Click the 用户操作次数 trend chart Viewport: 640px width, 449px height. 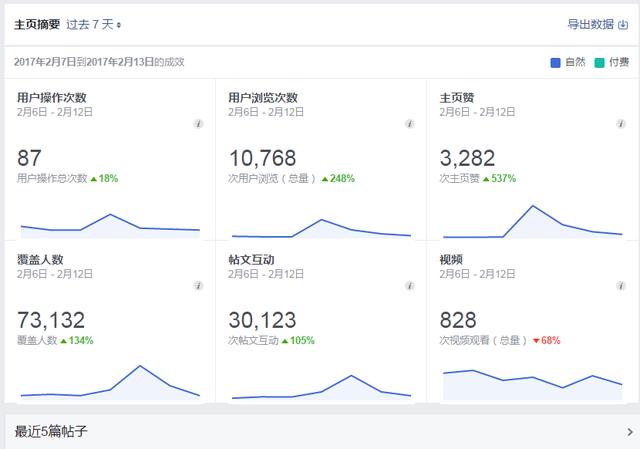tap(110, 226)
